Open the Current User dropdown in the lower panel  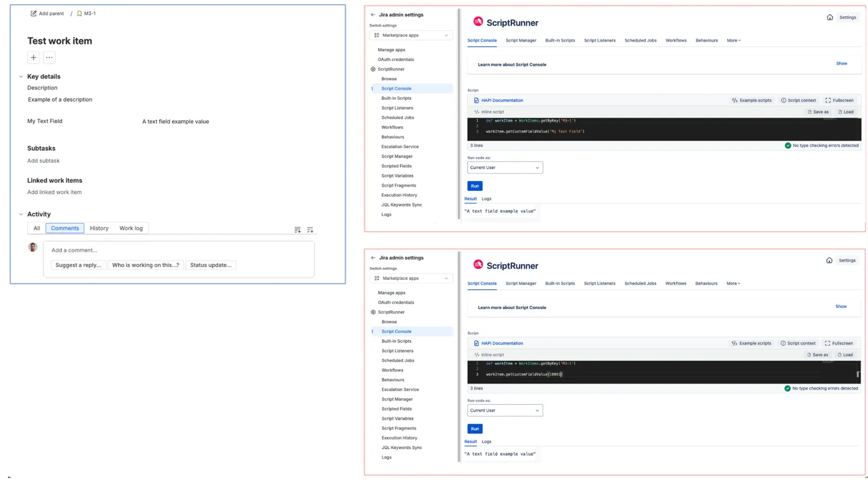coord(505,411)
